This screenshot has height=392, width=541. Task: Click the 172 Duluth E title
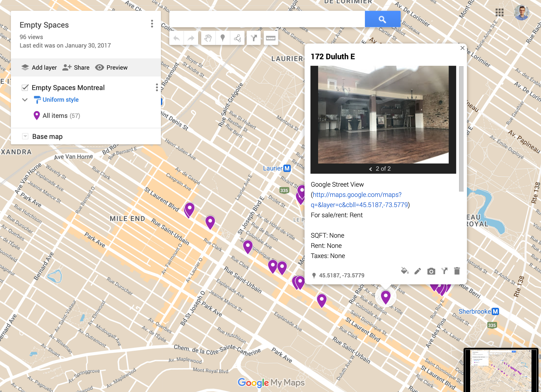[x=333, y=56]
